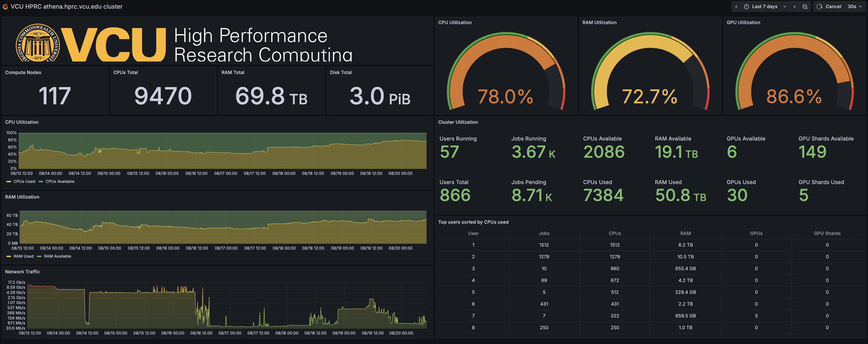Sort table by RAM column header
This screenshot has width=868, height=344.
[685, 233]
